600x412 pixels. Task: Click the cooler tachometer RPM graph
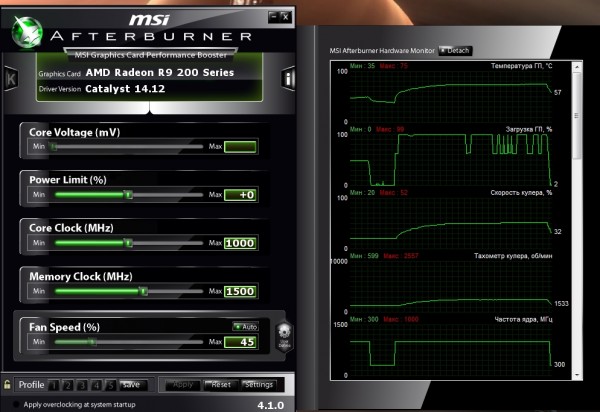pyautogui.click(x=450, y=286)
